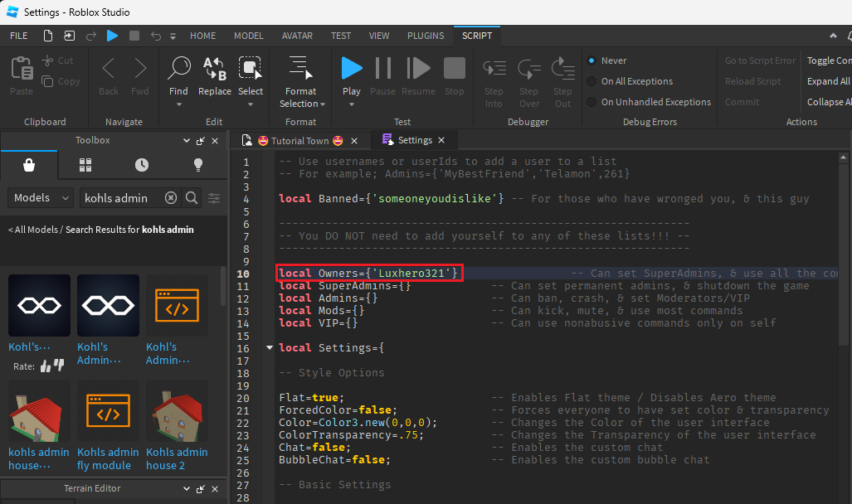Click Step Over in Debugger
The image size is (852, 504).
coord(528,83)
